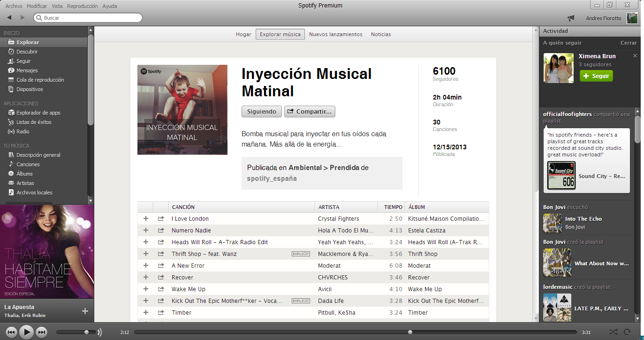Open Archivos locales
This screenshot has width=644, height=340.
coord(34,193)
